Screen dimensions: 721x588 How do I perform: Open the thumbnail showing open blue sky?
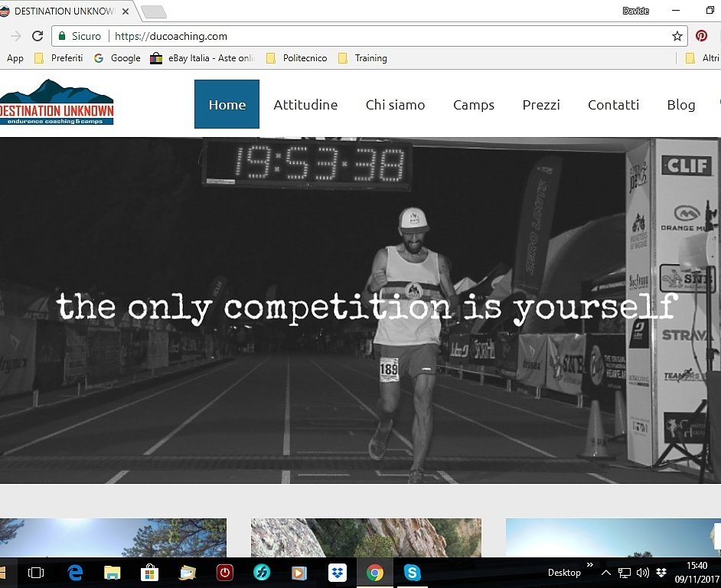point(613,537)
